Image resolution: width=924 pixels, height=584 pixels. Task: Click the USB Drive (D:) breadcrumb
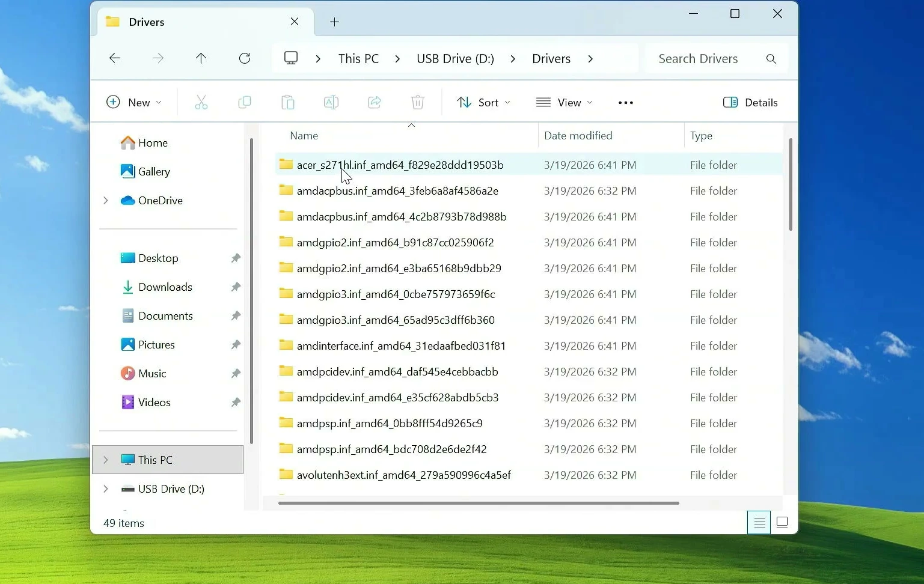pyautogui.click(x=456, y=59)
